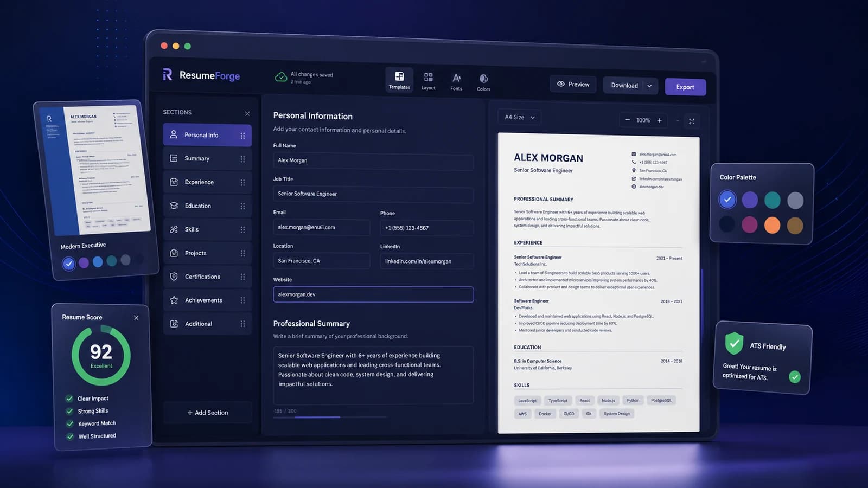The height and width of the screenshot is (488, 868).
Task: Click drag handle on Education row
Action: point(242,206)
